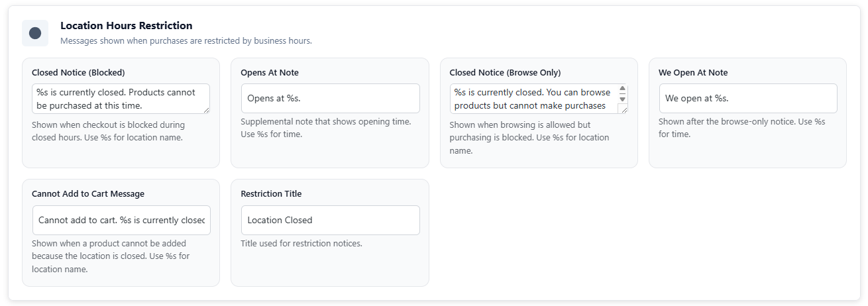Click the We Open At Note input
Screen dimensions: 868x306
pos(748,98)
